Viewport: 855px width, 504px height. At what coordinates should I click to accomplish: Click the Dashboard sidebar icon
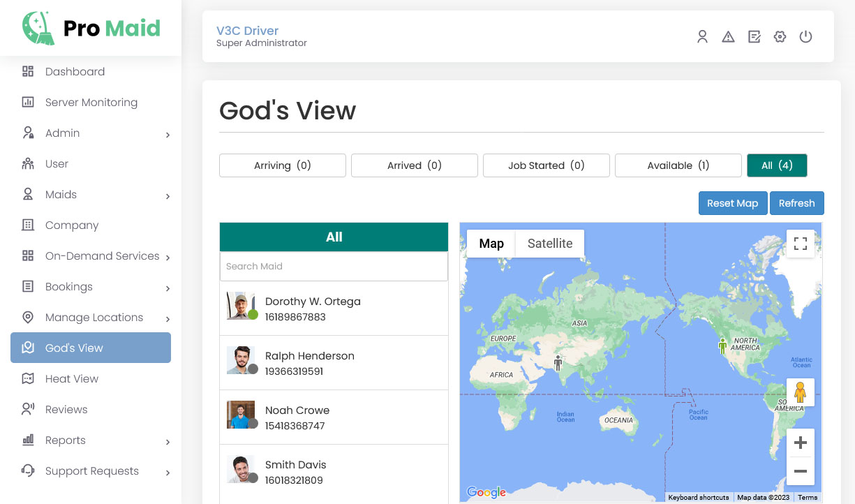28,71
